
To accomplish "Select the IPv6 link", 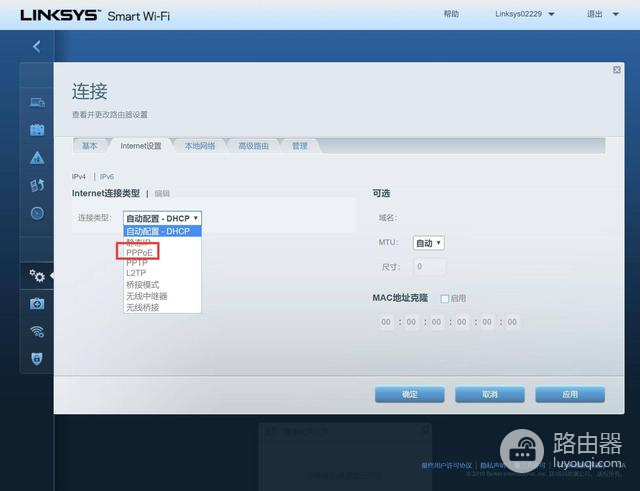I will click(107, 176).
